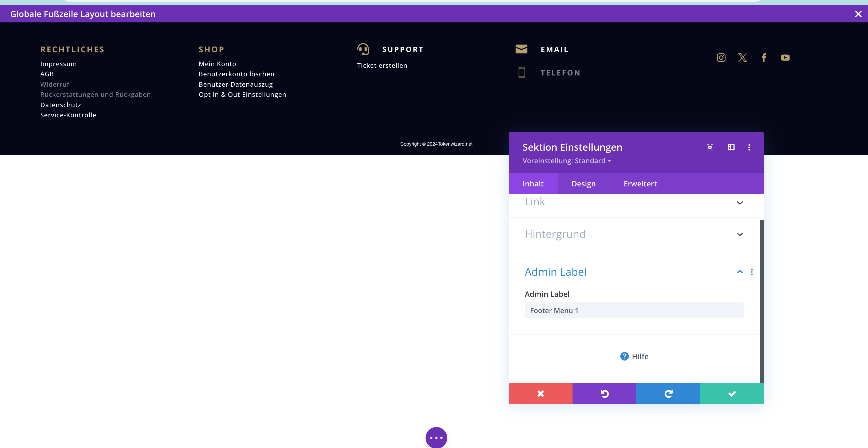This screenshot has width=868, height=448.
Task: Open the Service-Kontrolle footer link
Action: tap(68, 115)
